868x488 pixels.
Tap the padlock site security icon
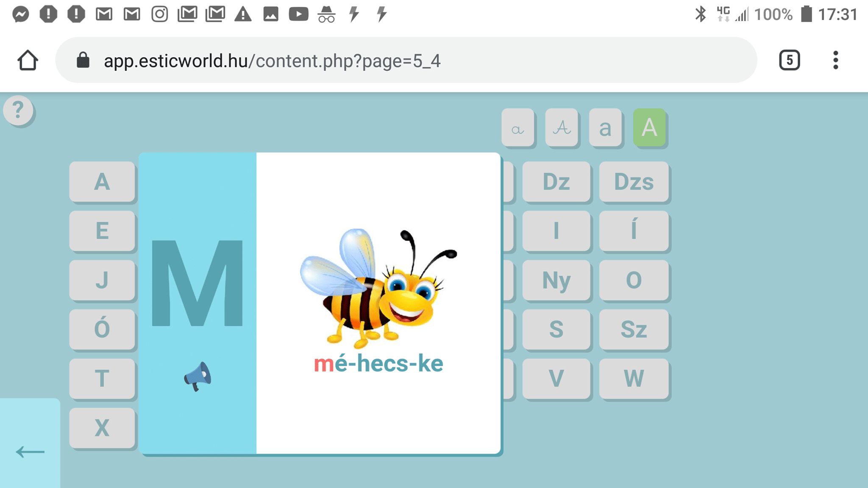[83, 60]
